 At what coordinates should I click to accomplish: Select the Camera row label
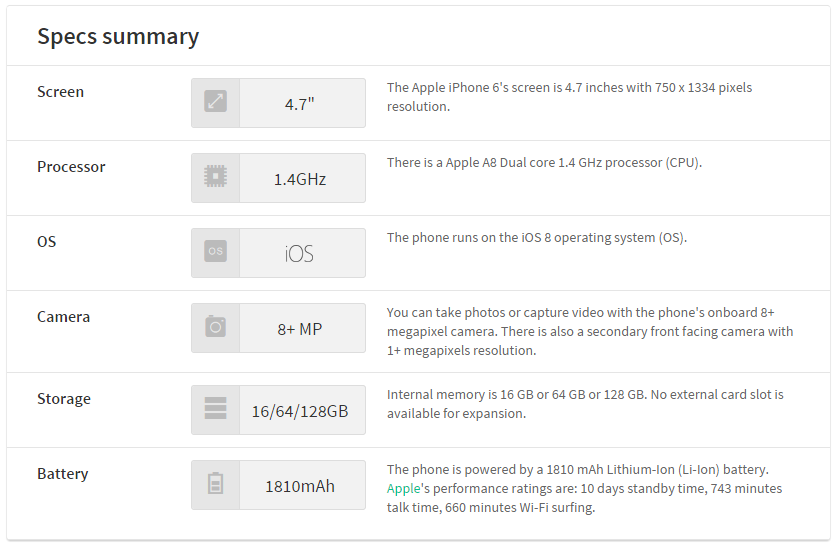click(64, 317)
